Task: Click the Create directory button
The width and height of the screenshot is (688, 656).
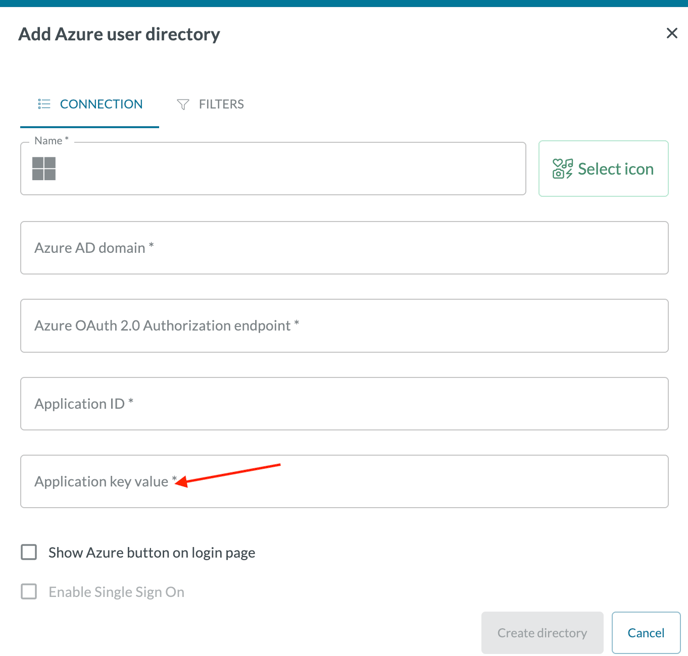Action: [x=542, y=633]
